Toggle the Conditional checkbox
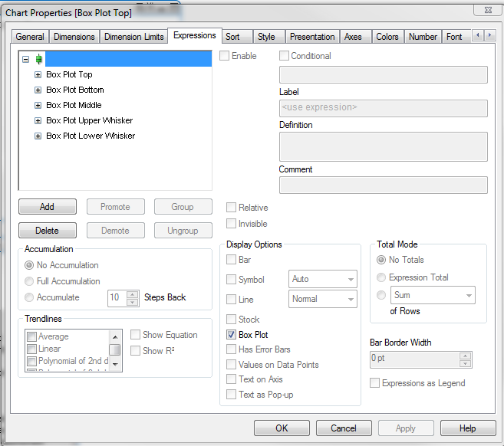This screenshot has height=446, width=504. pyautogui.click(x=284, y=56)
